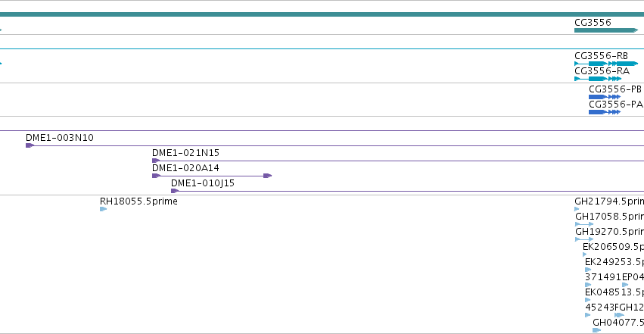Click the teal chromosome arm bar at top
Viewport: 644px width, 334px height.
[322, 14]
